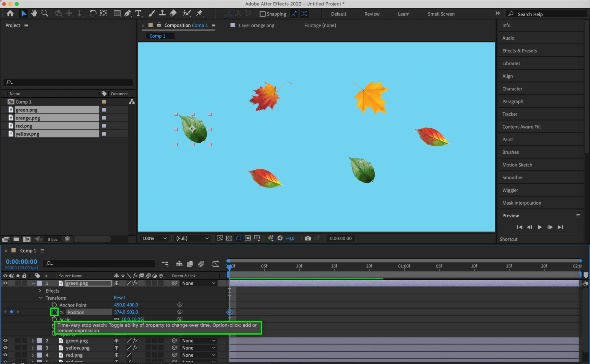Select the Hand tool
The width and height of the screenshot is (590, 364).
coord(34,13)
